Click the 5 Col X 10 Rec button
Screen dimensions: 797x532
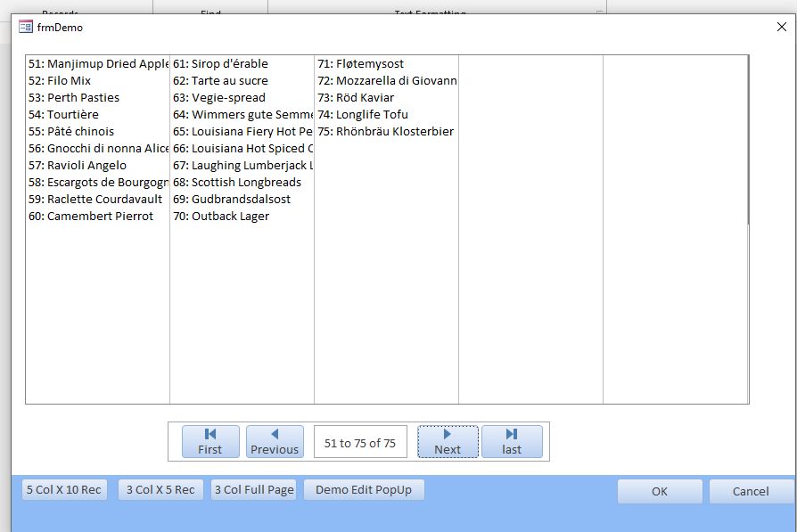coord(64,490)
